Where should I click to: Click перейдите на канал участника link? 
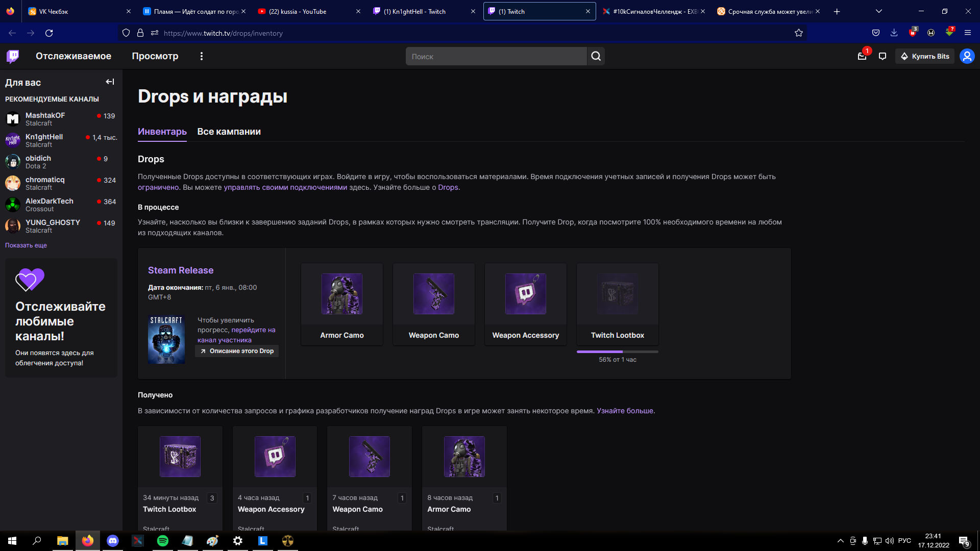(236, 335)
